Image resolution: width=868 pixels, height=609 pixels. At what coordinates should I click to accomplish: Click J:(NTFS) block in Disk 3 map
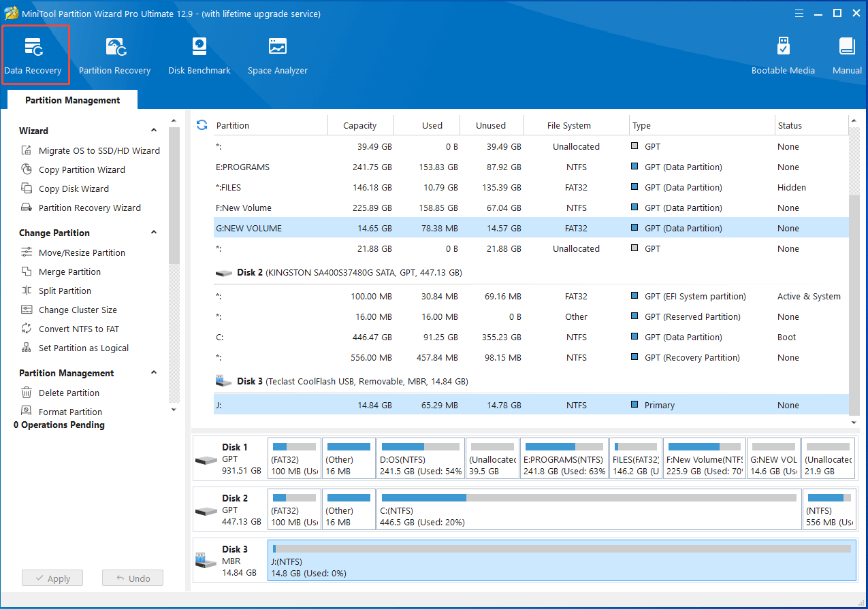(x=562, y=561)
